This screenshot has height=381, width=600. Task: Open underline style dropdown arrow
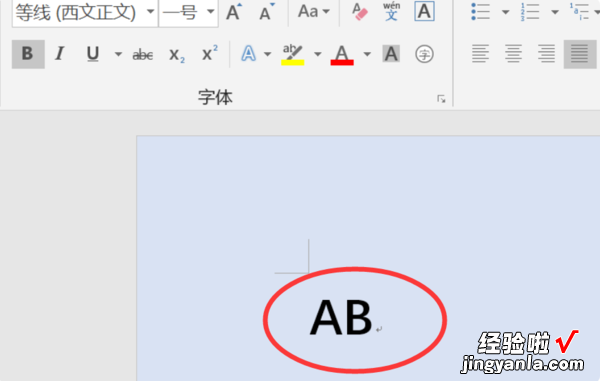click(118, 54)
